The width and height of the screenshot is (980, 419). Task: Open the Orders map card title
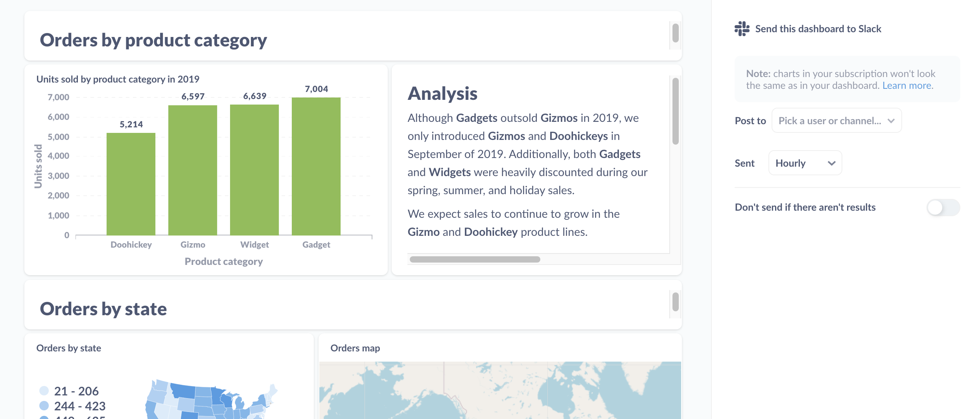click(x=355, y=348)
